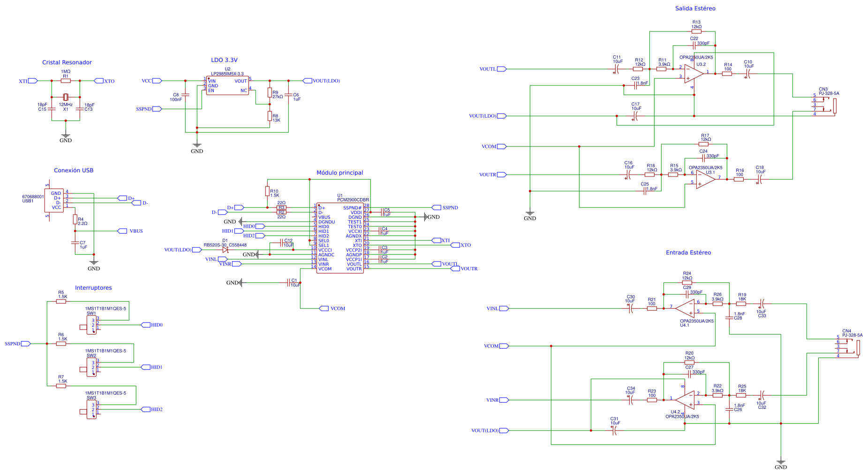Select the U3.1 op-amp triangle symbol
Screen dimensions: 868x475
(706, 179)
